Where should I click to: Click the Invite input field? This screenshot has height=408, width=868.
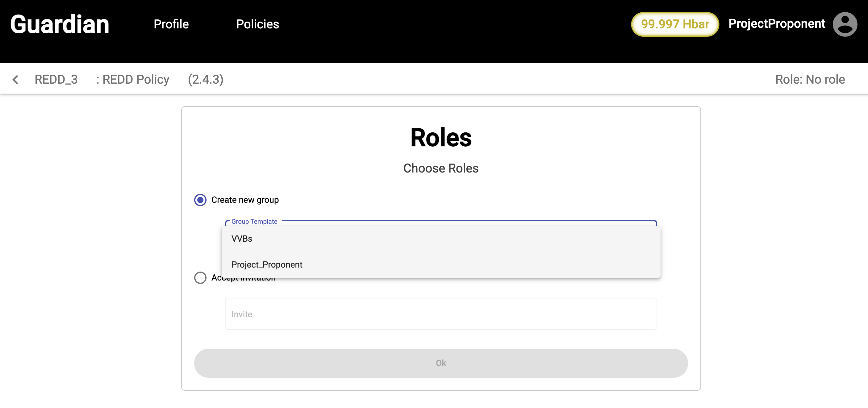(440, 314)
